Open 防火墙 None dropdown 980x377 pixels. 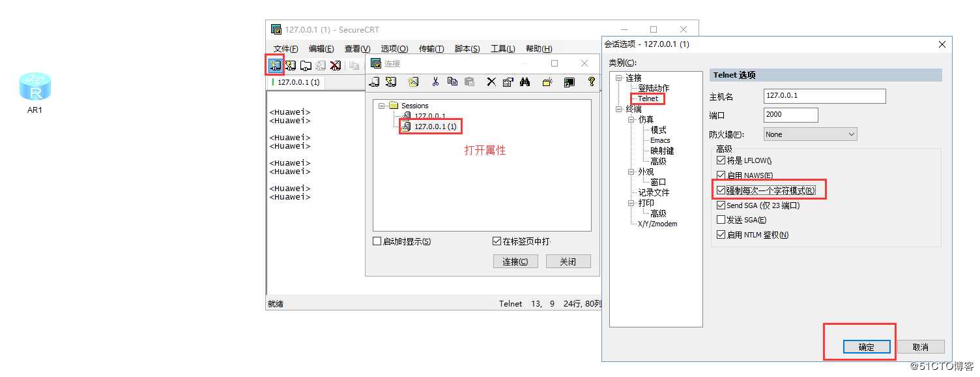click(810, 134)
